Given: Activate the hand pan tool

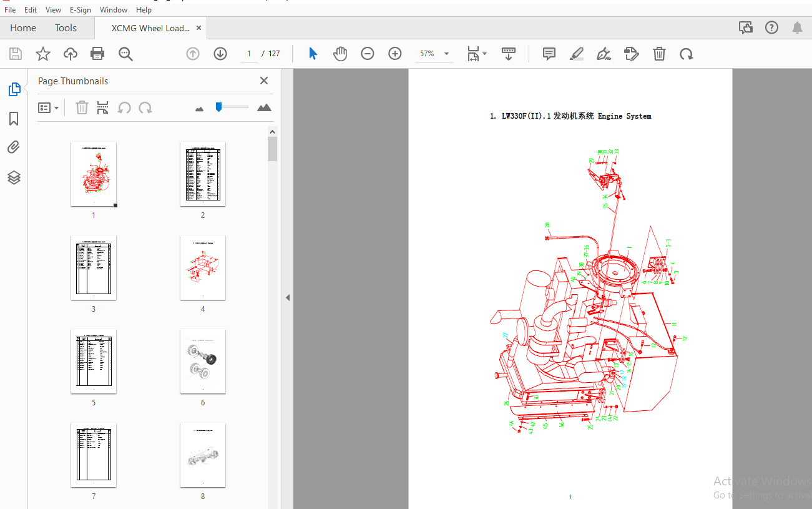Looking at the screenshot, I should [x=340, y=54].
